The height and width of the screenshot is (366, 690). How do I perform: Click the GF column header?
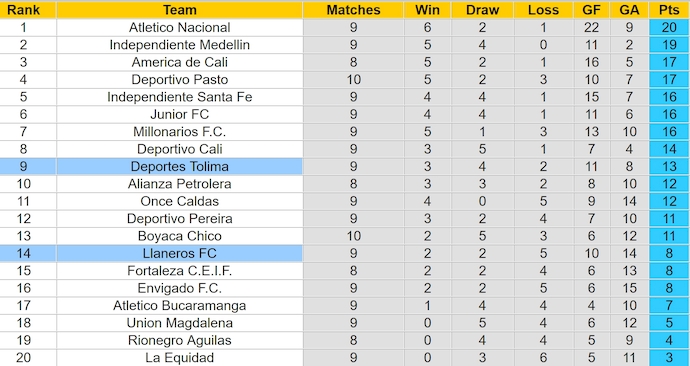coord(591,10)
